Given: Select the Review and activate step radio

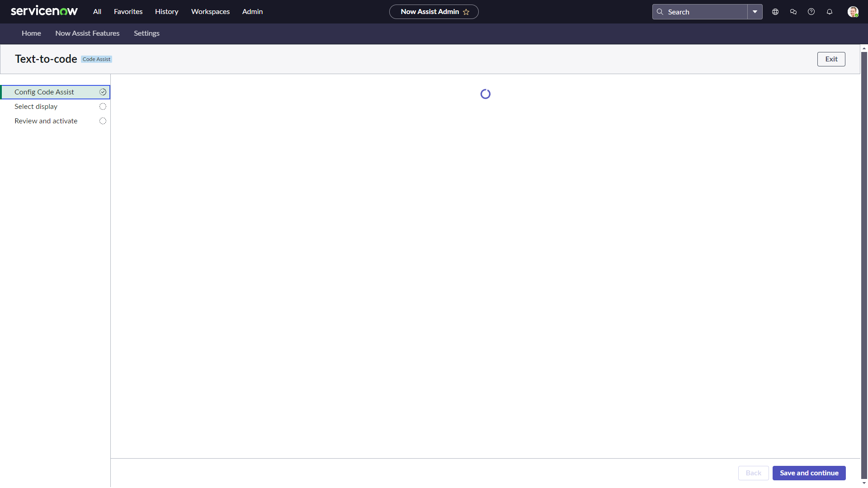Looking at the screenshot, I should [102, 121].
